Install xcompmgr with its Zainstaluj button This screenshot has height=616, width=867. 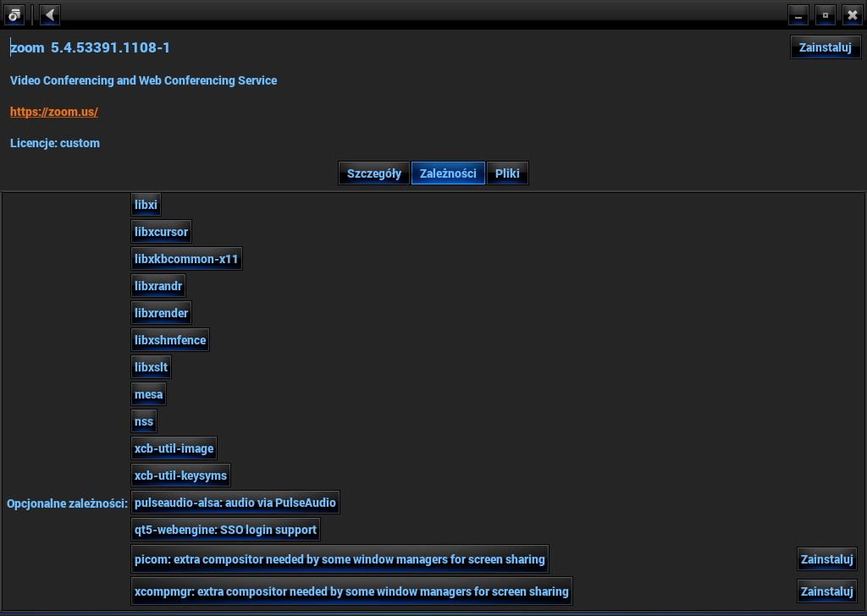[826, 591]
